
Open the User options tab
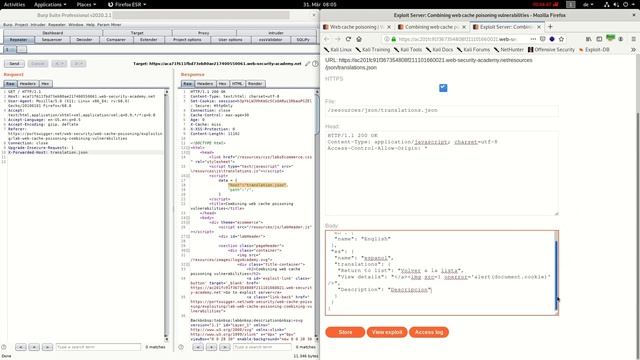230,40
